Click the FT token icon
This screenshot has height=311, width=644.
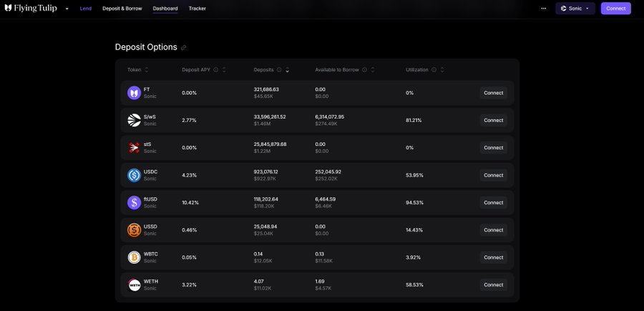coord(134,93)
